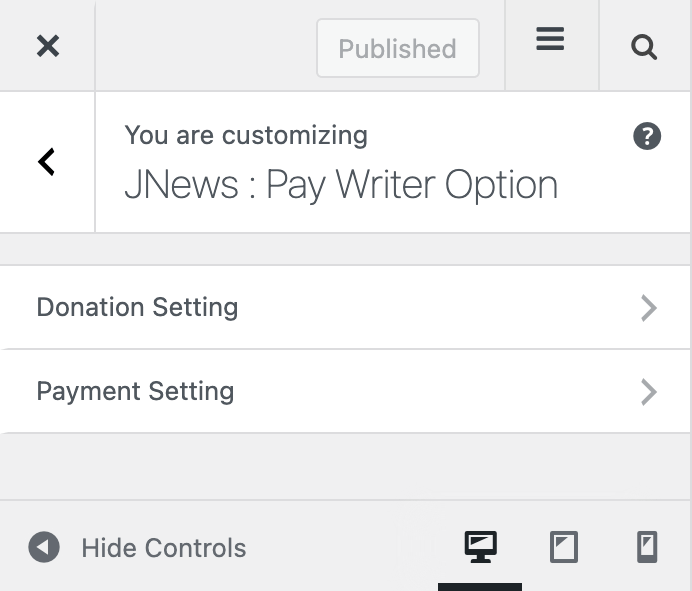Open the Payment Setting section
This screenshot has width=692, height=591.
tap(135, 391)
